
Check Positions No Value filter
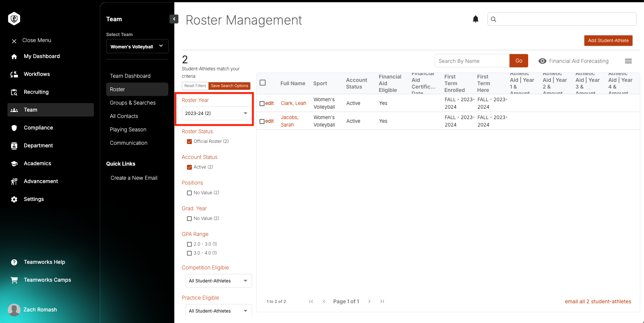coord(189,193)
